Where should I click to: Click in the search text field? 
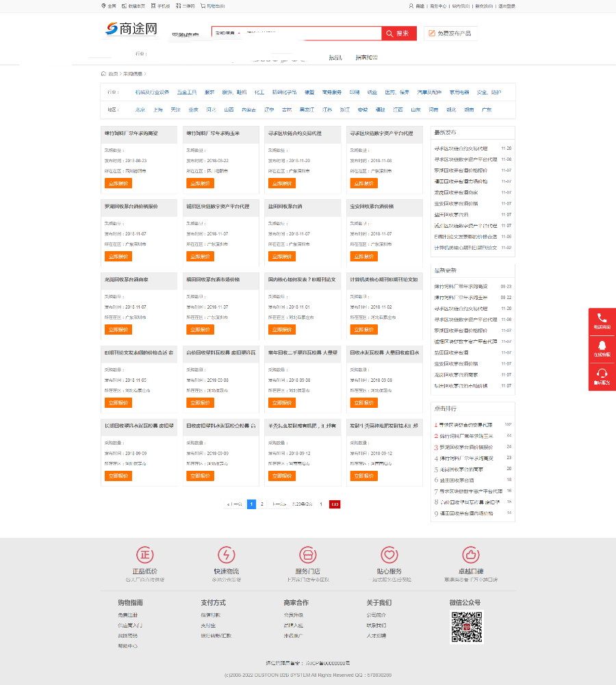(308, 33)
